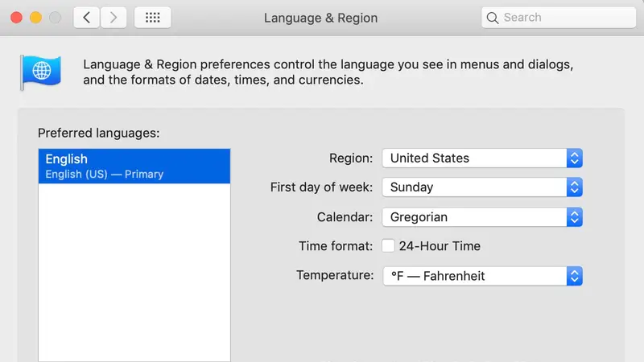Minimize window with the yellow button
The image size is (644, 362).
35,18
